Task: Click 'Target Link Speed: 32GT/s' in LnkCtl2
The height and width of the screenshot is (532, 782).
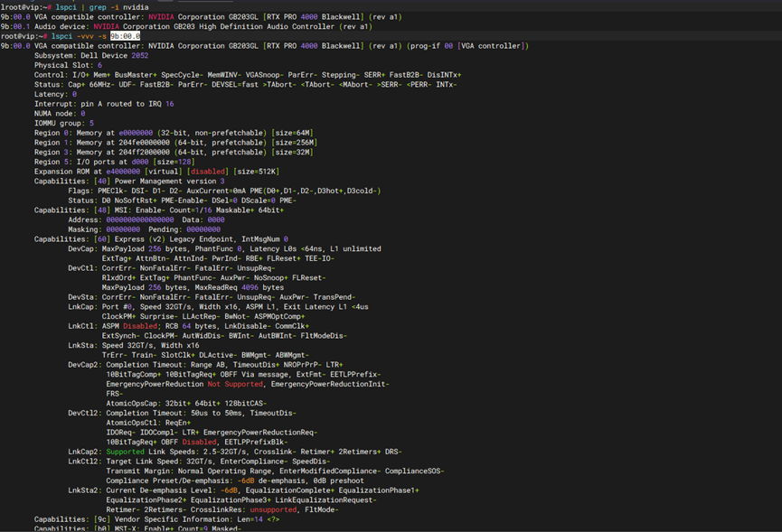Action: 161,462
